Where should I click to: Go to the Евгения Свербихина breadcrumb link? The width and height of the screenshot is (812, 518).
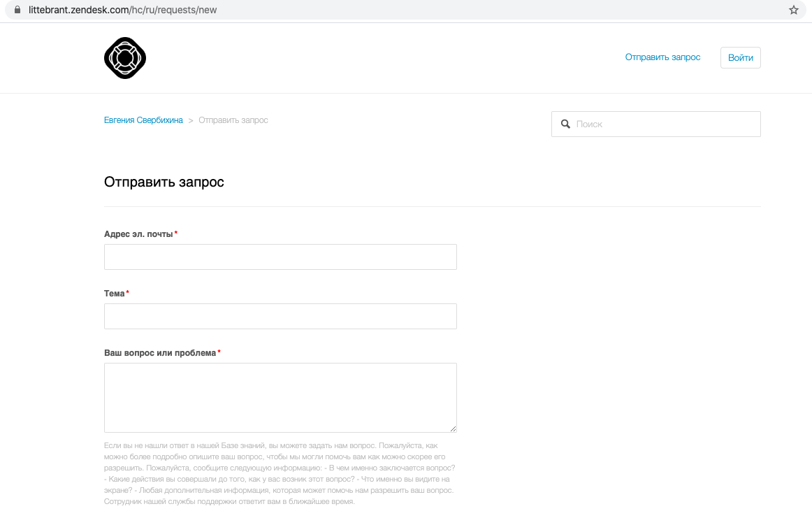click(x=143, y=120)
